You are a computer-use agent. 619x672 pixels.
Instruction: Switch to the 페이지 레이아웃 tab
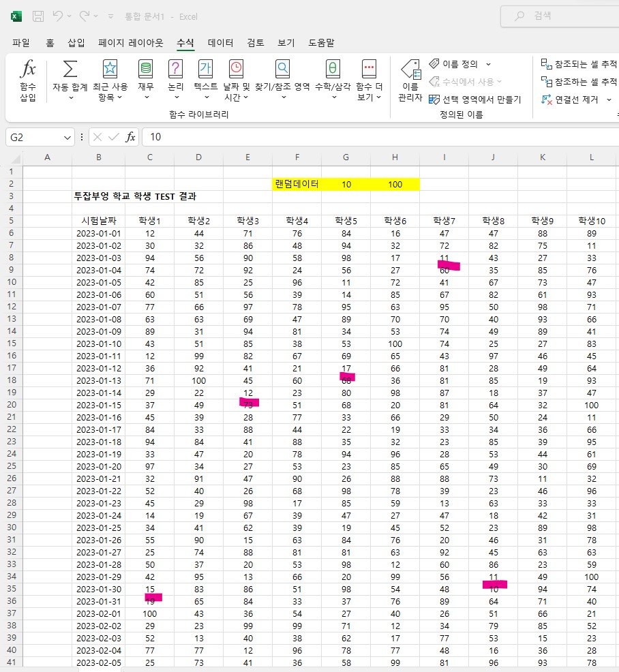[131, 42]
